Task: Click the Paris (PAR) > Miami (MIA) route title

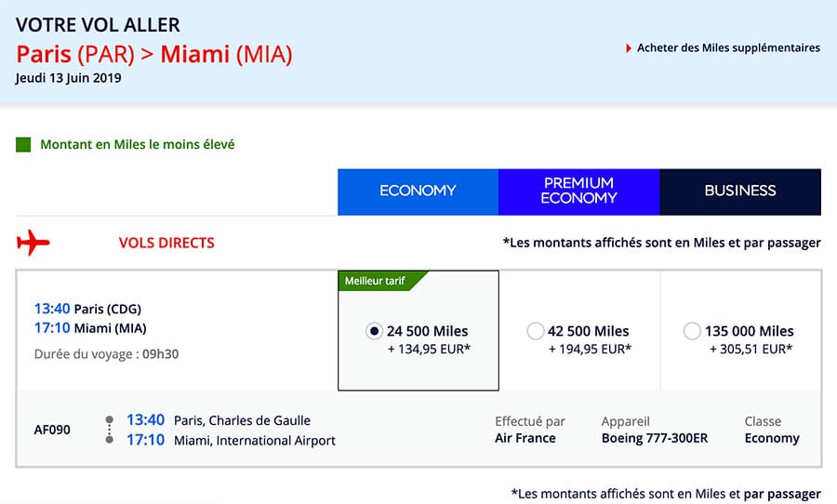Action: click(154, 54)
